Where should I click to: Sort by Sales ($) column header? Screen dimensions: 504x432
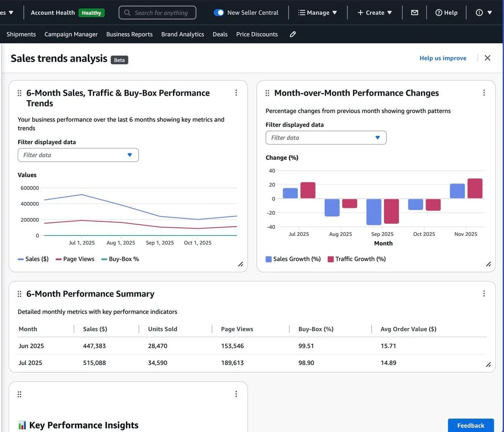[95, 329]
